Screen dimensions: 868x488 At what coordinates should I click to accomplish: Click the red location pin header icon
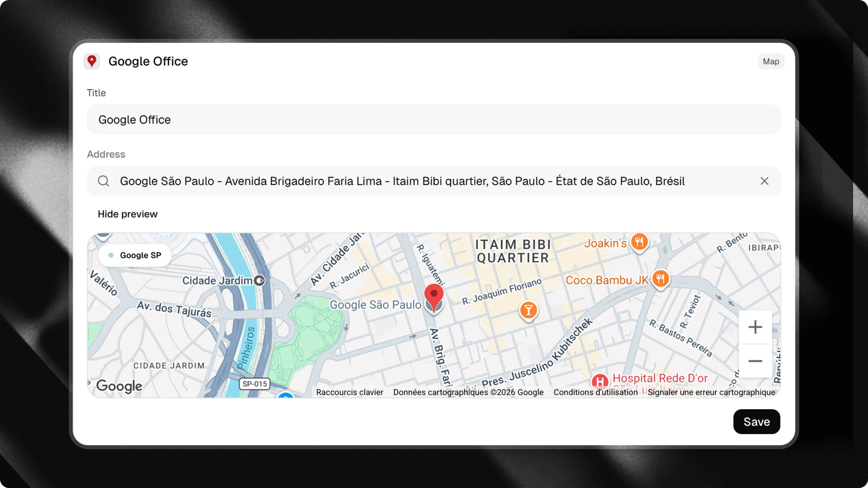92,61
